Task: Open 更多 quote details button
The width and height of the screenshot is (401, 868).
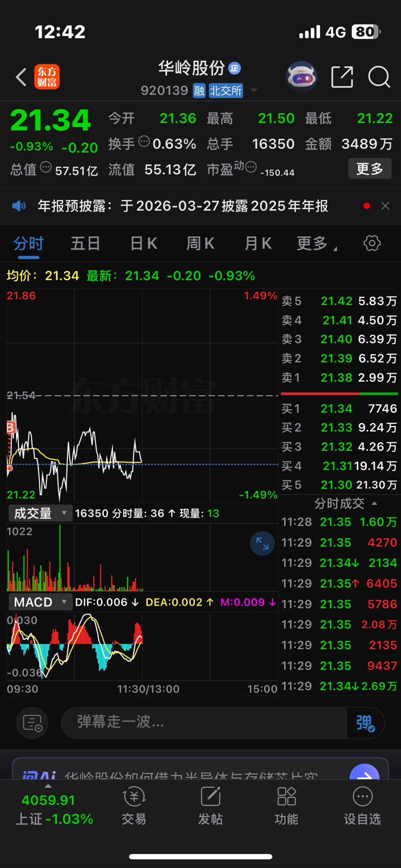Action: tap(370, 169)
